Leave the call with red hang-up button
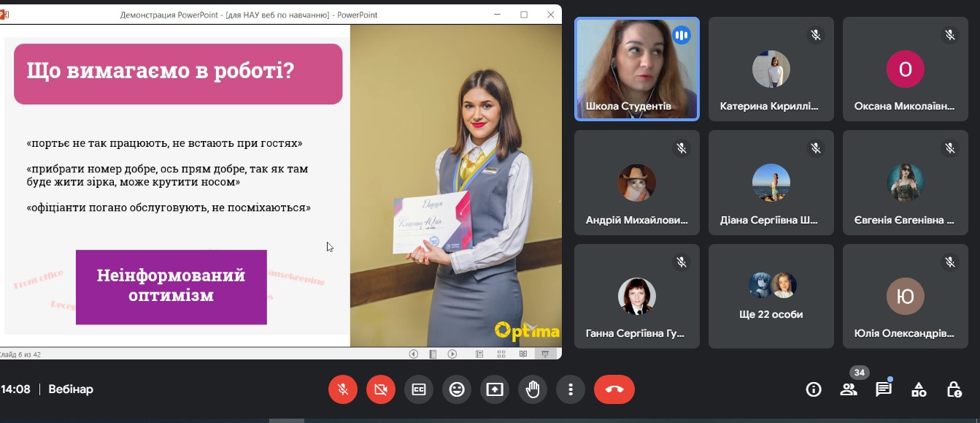The width and height of the screenshot is (980, 423). tap(614, 389)
